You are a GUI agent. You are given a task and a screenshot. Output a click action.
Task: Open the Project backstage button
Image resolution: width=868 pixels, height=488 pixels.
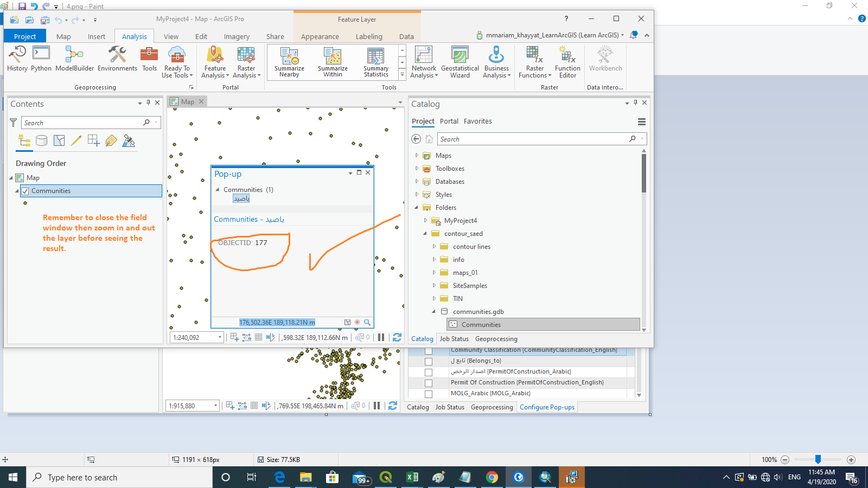(x=25, y=36)
